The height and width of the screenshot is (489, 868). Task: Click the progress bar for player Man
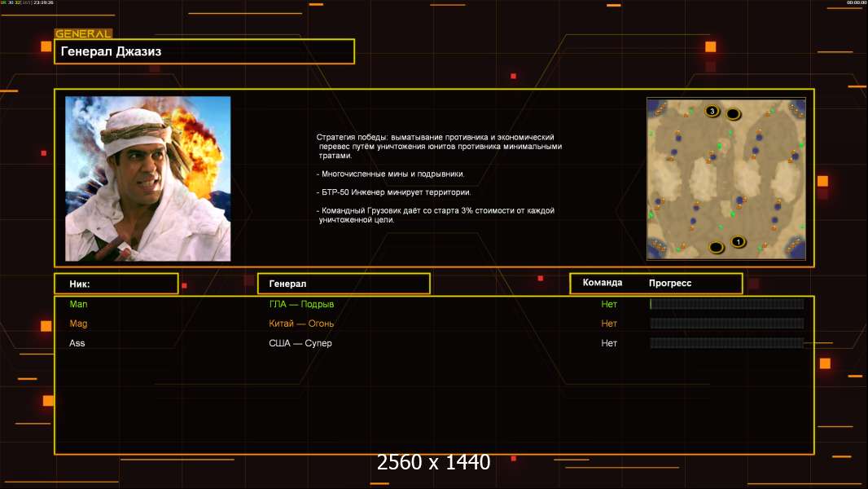click(x=726, y=304)
